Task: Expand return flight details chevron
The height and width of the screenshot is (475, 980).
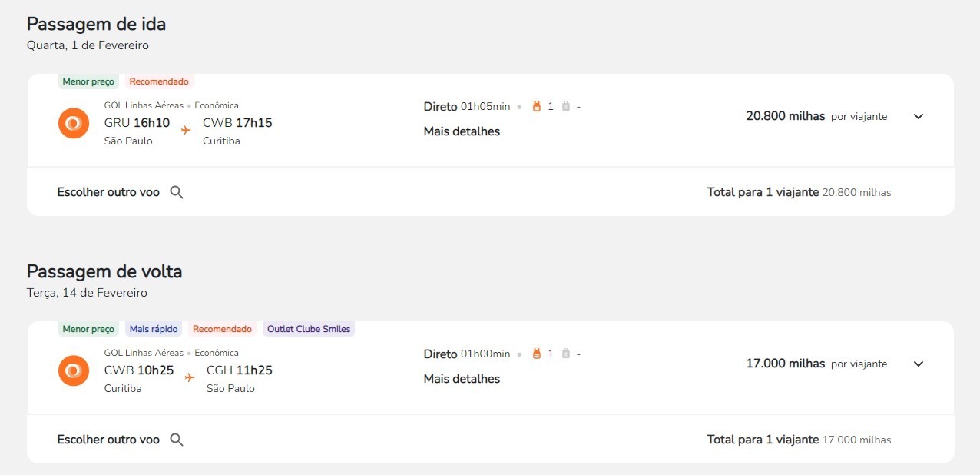Action: point(919,364)
